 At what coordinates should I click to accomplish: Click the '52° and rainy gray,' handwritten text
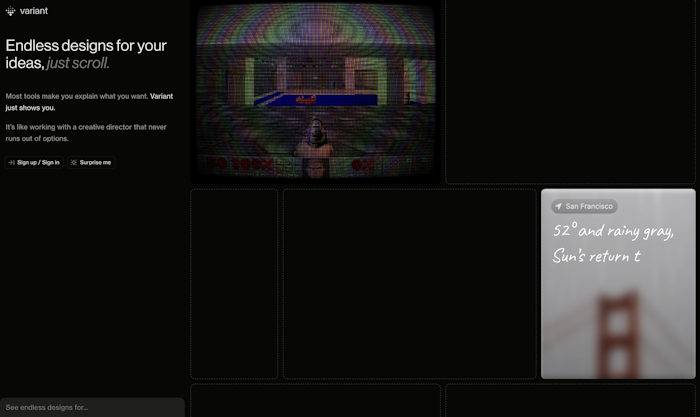pyautogui.click(x=613, y=231)
